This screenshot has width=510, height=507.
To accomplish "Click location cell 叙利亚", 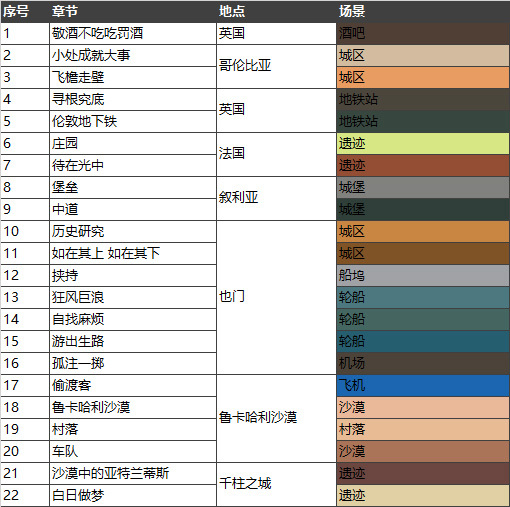I will pos(276,198).
